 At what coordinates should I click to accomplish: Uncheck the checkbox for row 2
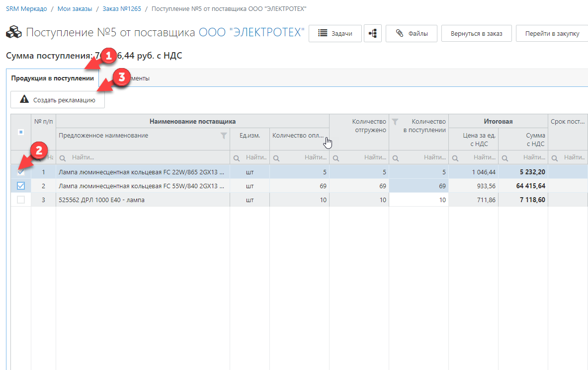[x=21, y=186]
